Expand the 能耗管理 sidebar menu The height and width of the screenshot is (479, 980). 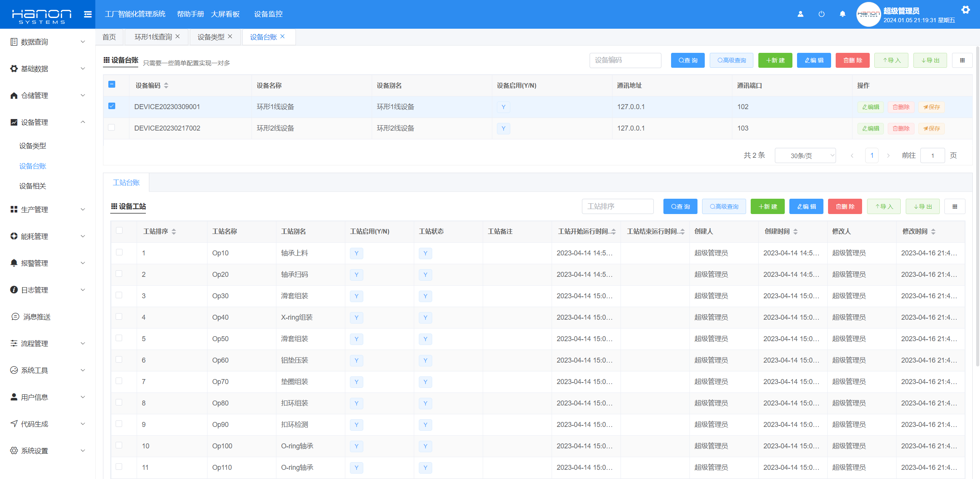(47, 236)
